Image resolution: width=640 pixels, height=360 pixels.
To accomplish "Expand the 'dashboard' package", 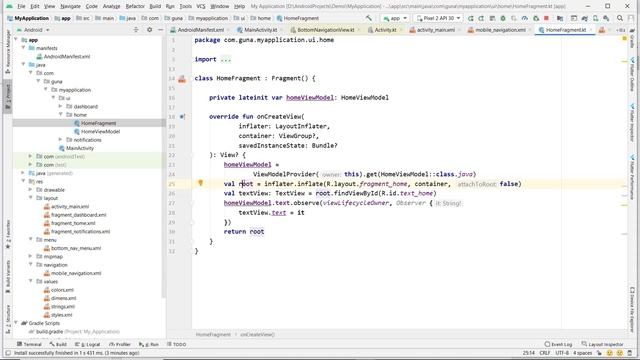I will point(61,107).
